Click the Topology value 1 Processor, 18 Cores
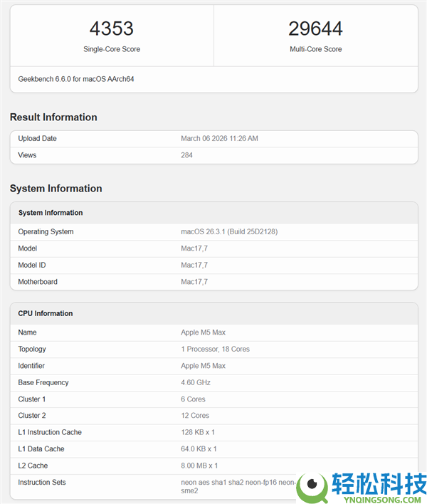 [x=215, y=350]
